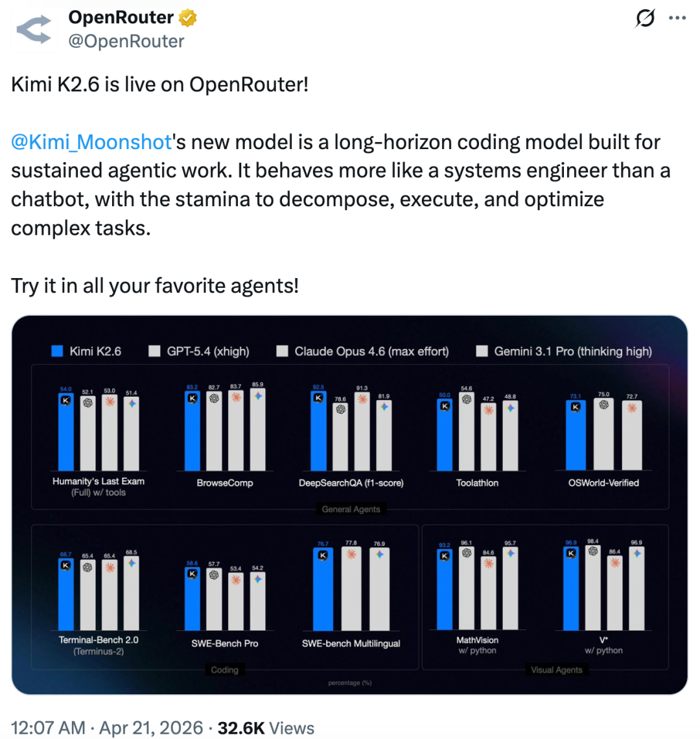Click the OpenAI icon on the Toolathlon bar

(466, 399)
